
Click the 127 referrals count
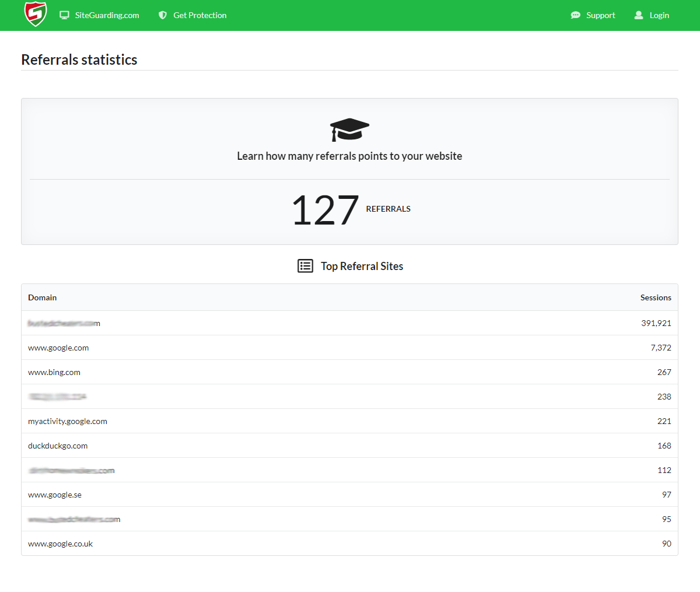coord(325,210)
